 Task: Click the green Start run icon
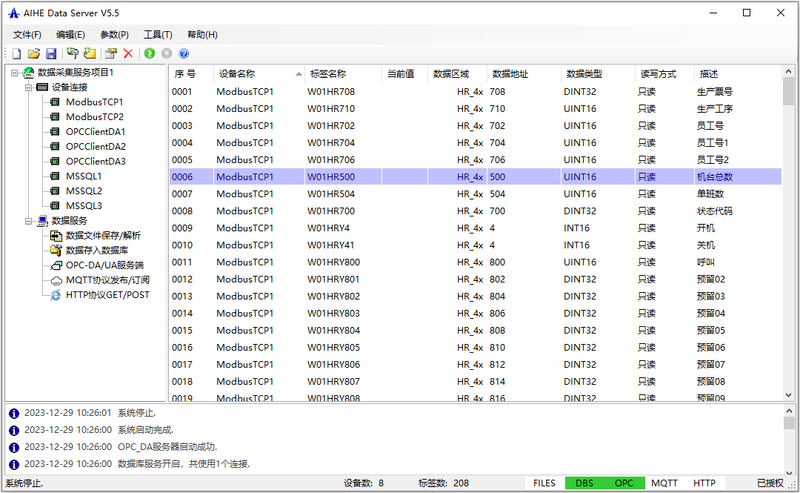[149, 53]
